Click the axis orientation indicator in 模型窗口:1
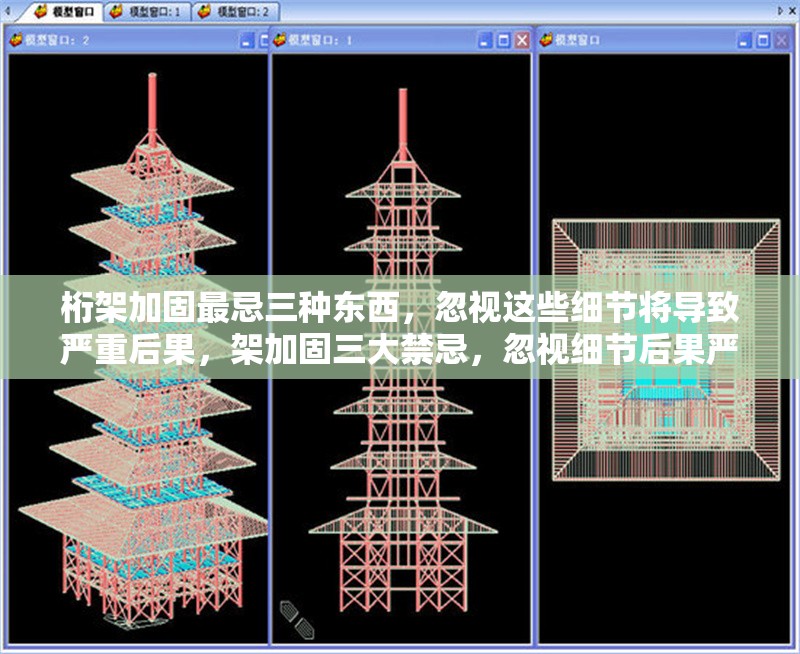Image resolution: width=800 pixels, height=654 pixels. pos(296,618)
